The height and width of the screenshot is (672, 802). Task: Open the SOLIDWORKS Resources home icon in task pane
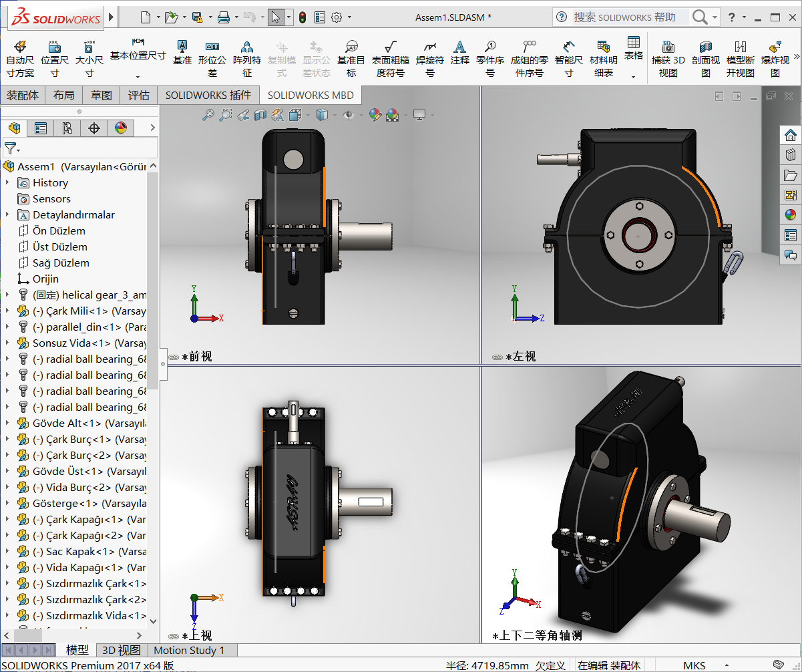(x=791, y=135)
